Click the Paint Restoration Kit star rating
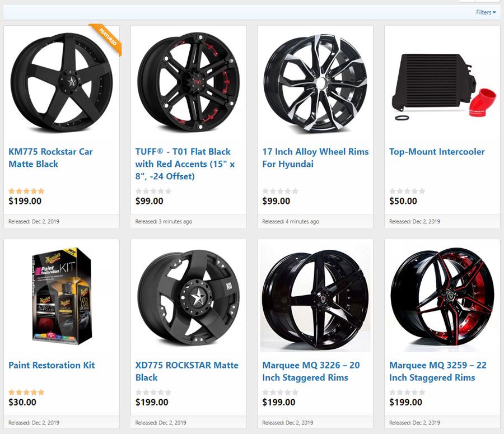Image resolution: width=504 pixels, height=434 pixels. pos(26,392)
